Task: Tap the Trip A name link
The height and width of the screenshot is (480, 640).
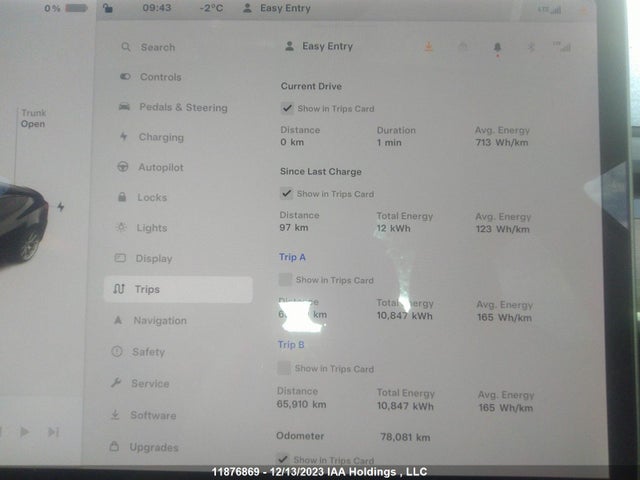Action: 292,257
